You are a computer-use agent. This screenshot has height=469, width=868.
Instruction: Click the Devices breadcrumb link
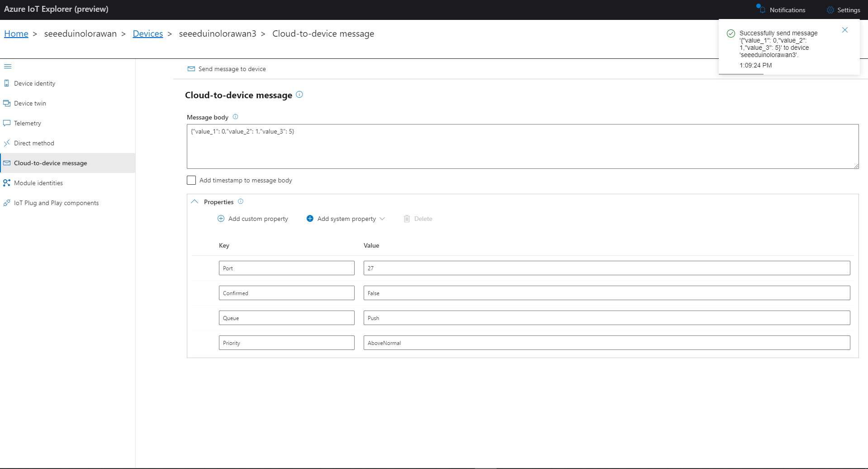(x=147, y=33)
